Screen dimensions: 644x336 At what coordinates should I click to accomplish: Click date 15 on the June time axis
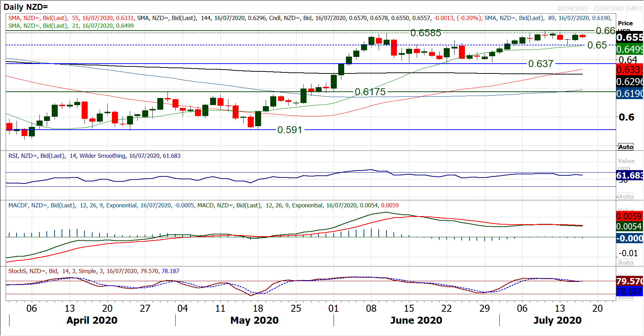(x=409, y=309)
